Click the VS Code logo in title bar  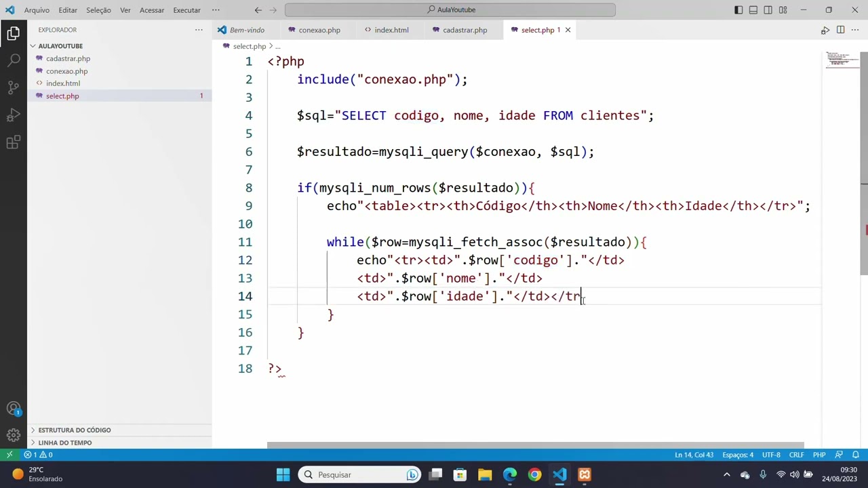click(9, 10)
